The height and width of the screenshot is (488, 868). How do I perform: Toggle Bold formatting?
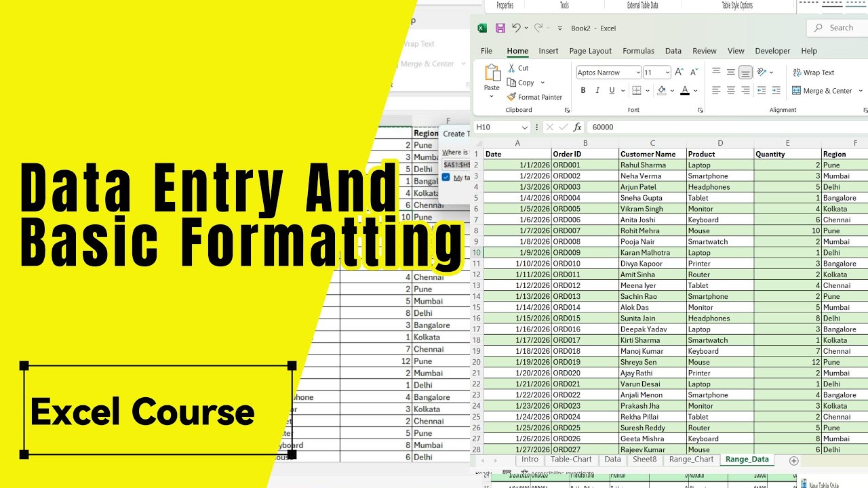tap(583, 90)
